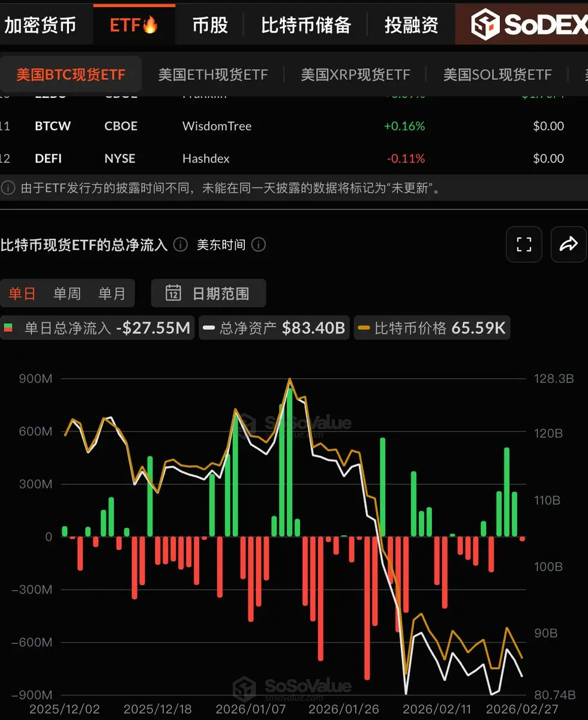Click the 80.74B right-axis label

pos(554,694)
